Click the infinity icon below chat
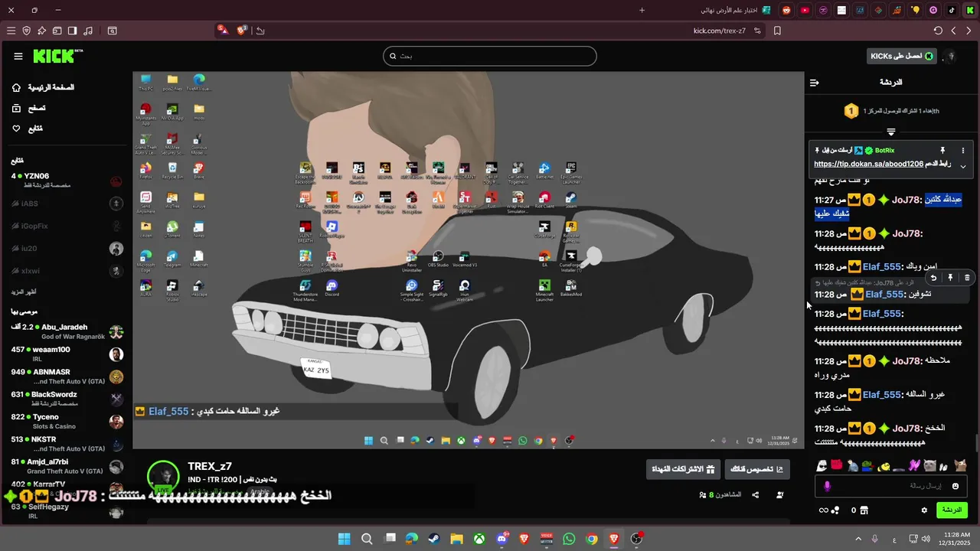 tap(824, 510)
